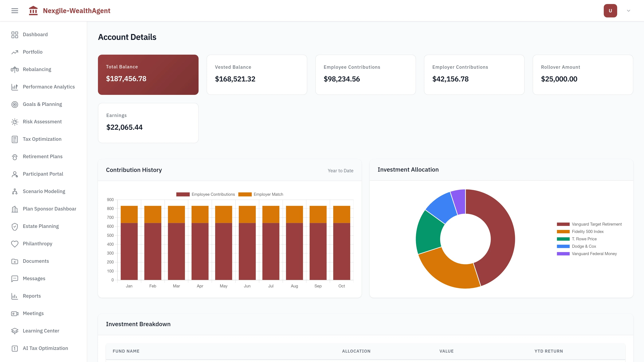This screenshot has height=362, width=644.
Task: Open Tax Optimization using its document icon
Action: [x=14, y=139]
